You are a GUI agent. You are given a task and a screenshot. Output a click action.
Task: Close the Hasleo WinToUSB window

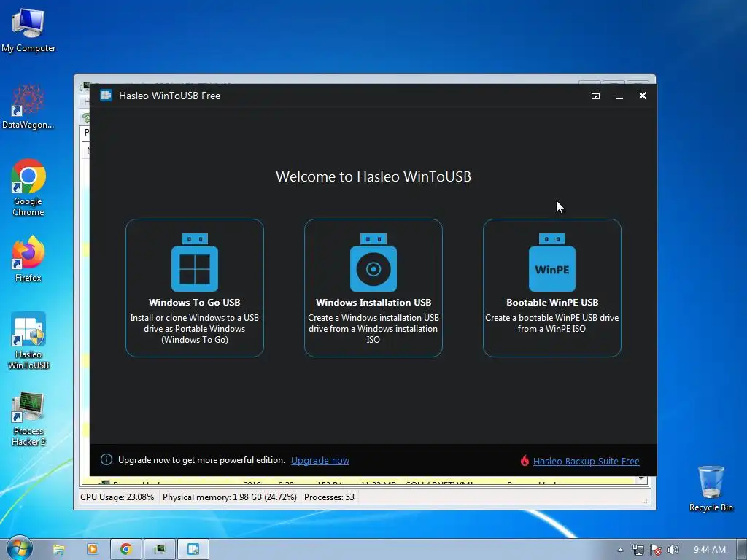(x=643, y=96)
